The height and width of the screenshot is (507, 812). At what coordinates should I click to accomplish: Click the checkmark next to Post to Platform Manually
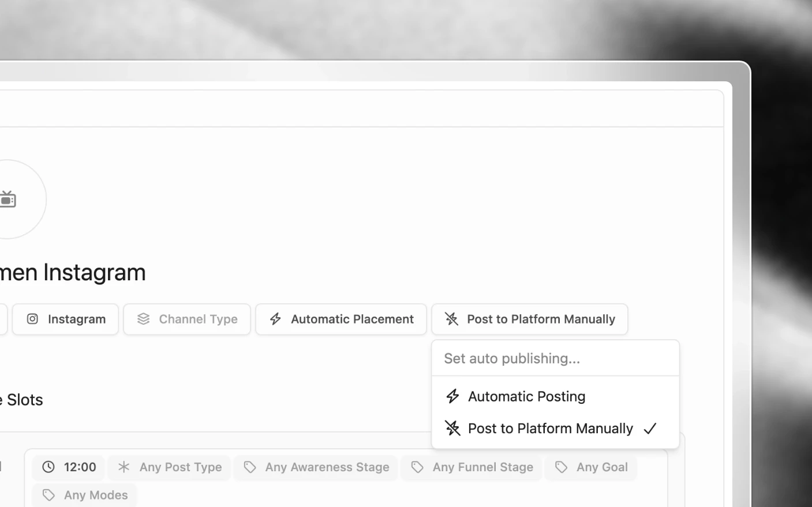click(x=650, y=429)
